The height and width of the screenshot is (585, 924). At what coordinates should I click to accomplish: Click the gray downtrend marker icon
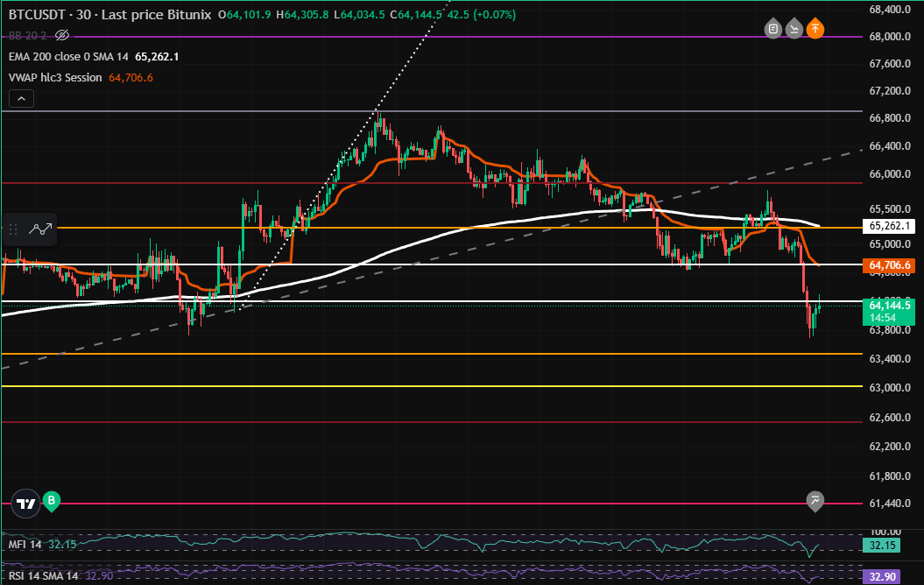pyautogui.click(x=794, y=28)
